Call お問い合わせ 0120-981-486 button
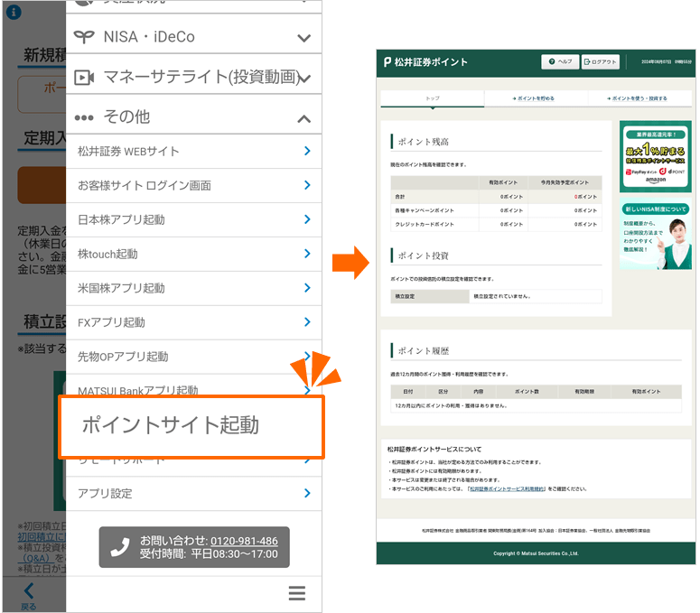This screenshot has width=700, height=613. point(194,547)
